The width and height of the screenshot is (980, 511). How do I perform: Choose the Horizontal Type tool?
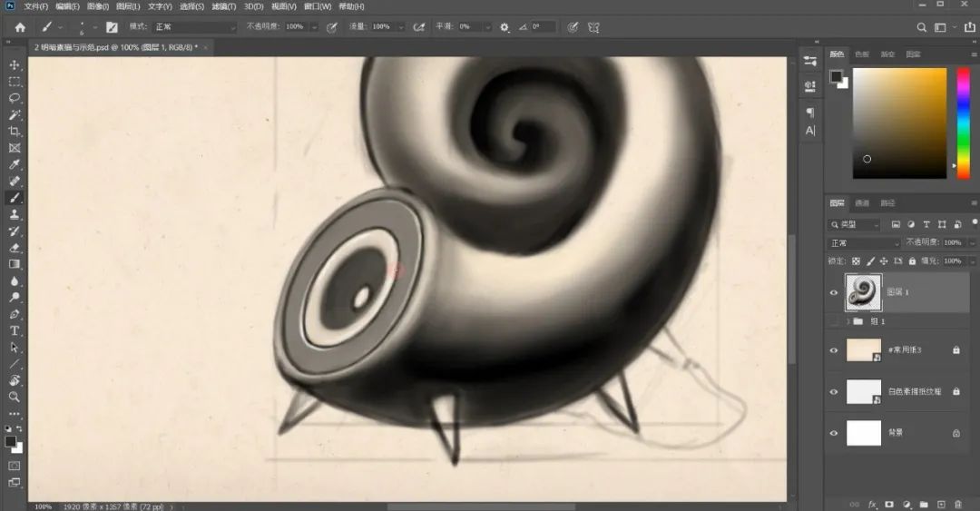coord(15,330)
